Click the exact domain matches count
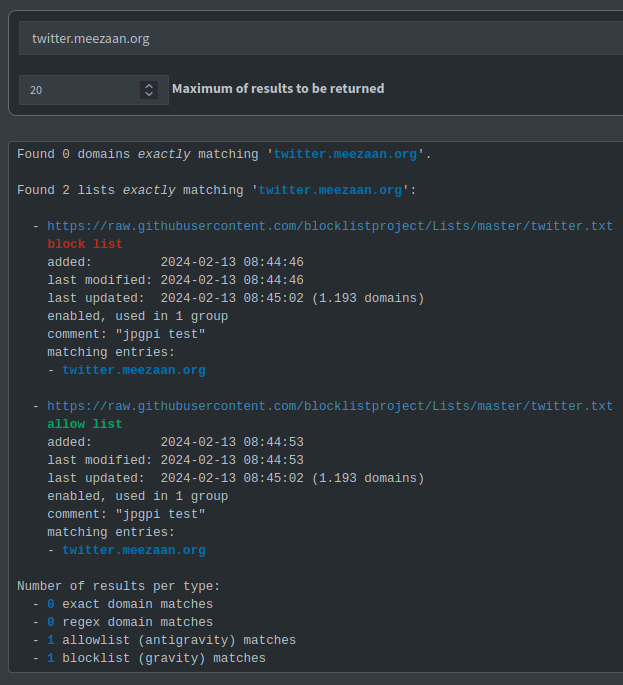Viewport: 623px width, 685px height. click(51, 604)
